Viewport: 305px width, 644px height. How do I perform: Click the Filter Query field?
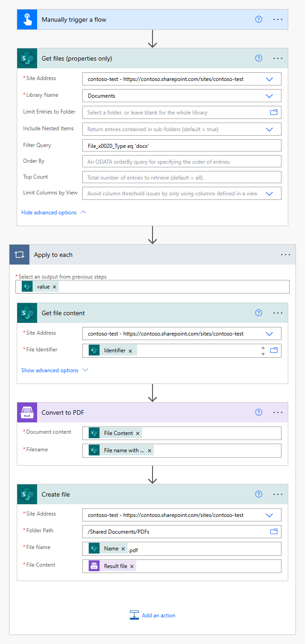pyautogui.click(x=182, y=146)
